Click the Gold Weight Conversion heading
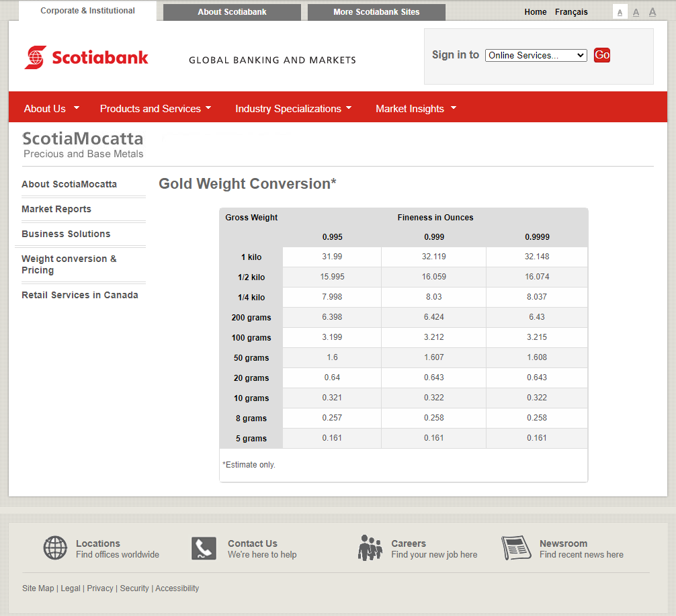The width and height of the screenshot is (676, 616). [247, 183]
